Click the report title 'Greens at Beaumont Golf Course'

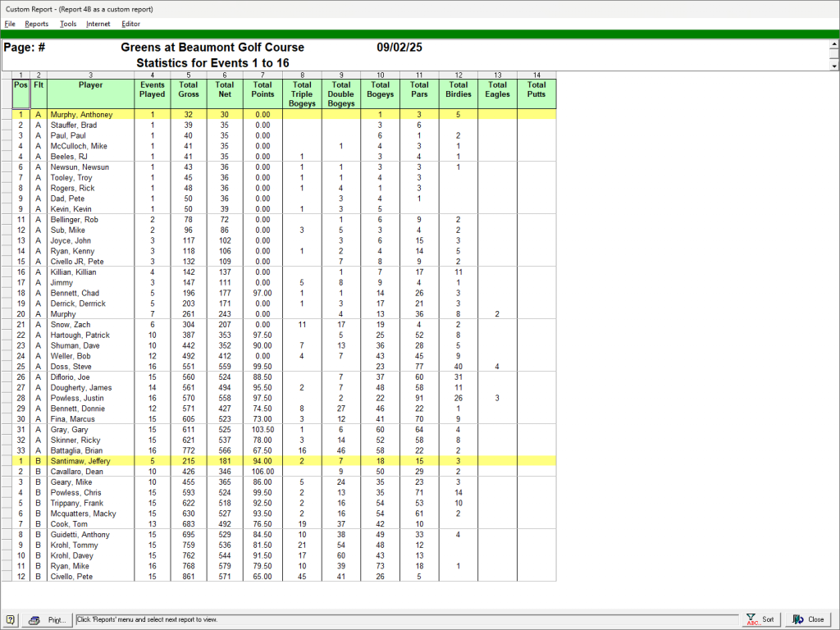[x=212, y=48]
